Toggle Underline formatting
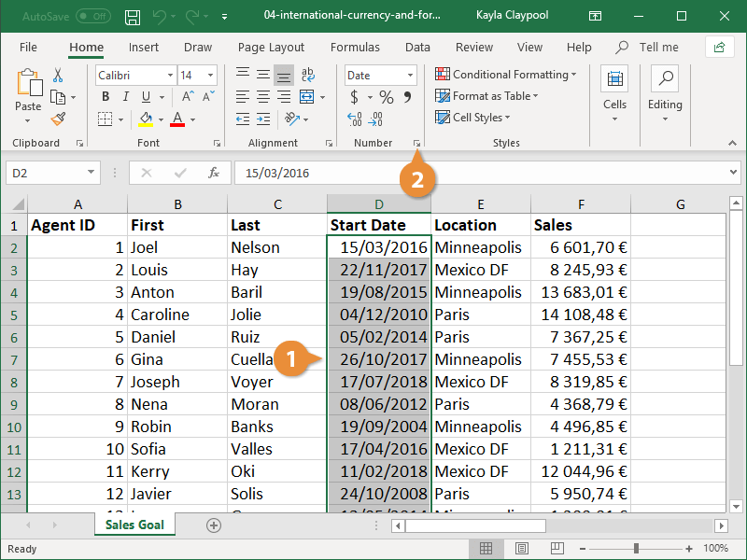The height and width of the screenshot is (560, 747). point(147,97)
